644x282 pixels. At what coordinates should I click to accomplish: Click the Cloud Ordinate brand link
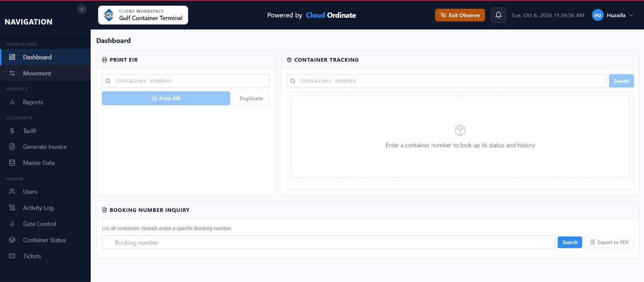pos(331,15)
